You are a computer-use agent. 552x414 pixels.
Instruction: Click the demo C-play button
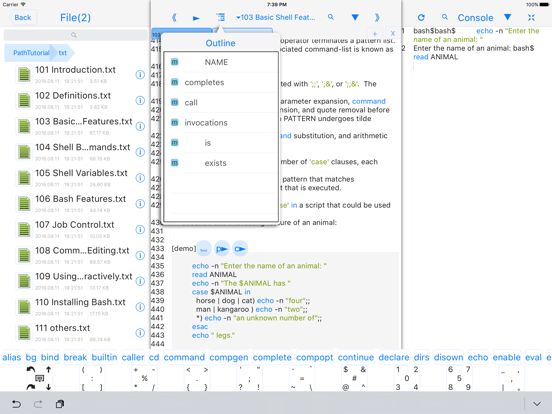(x=240, y=249)
